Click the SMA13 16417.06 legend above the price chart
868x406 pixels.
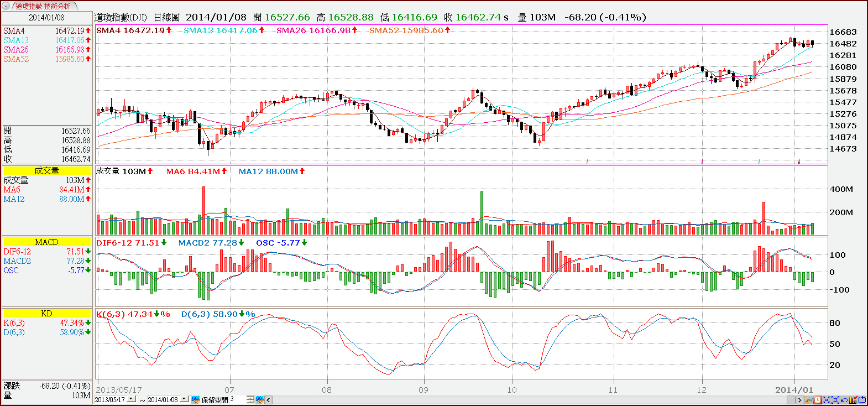224,30
